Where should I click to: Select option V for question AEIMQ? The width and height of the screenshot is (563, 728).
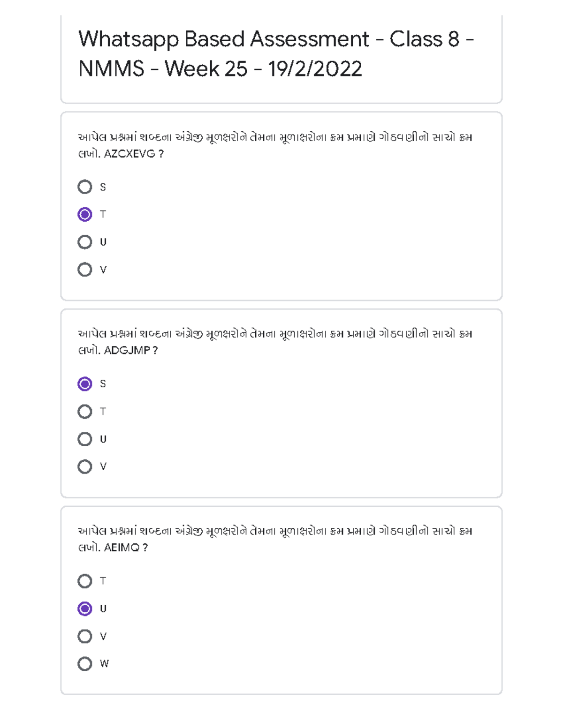point(85,637)
